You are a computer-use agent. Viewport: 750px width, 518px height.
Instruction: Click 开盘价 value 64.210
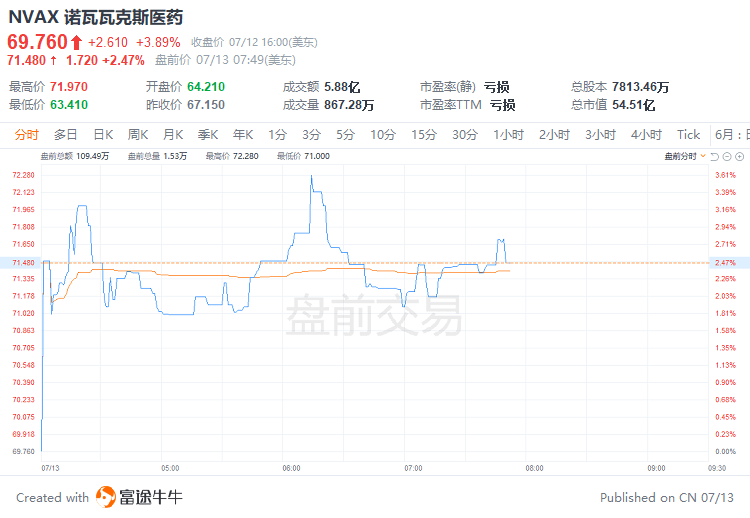(206, 87)
